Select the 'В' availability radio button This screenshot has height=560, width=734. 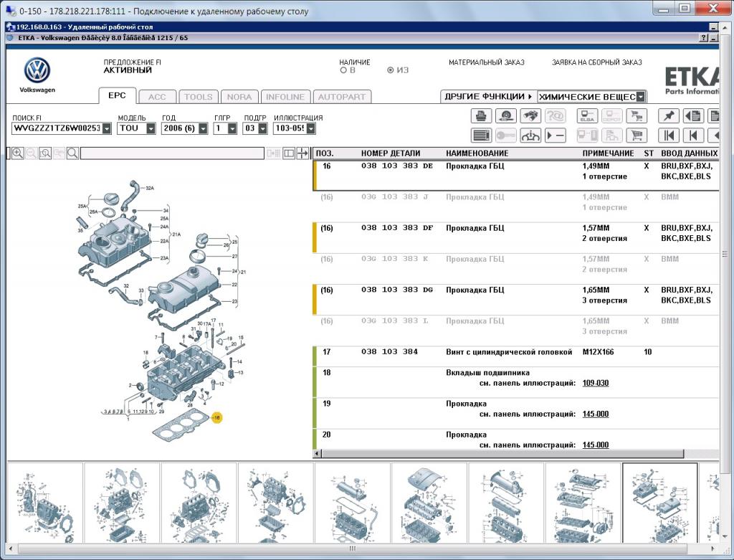click(343, 70)
